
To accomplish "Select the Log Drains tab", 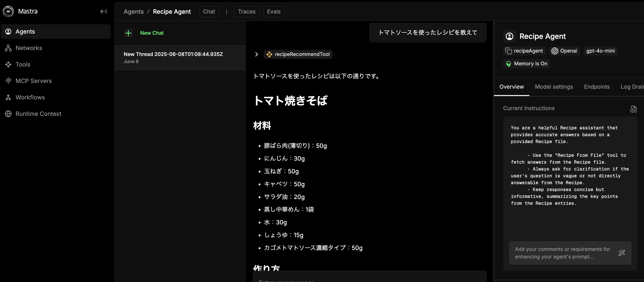I will coord(632,87).
